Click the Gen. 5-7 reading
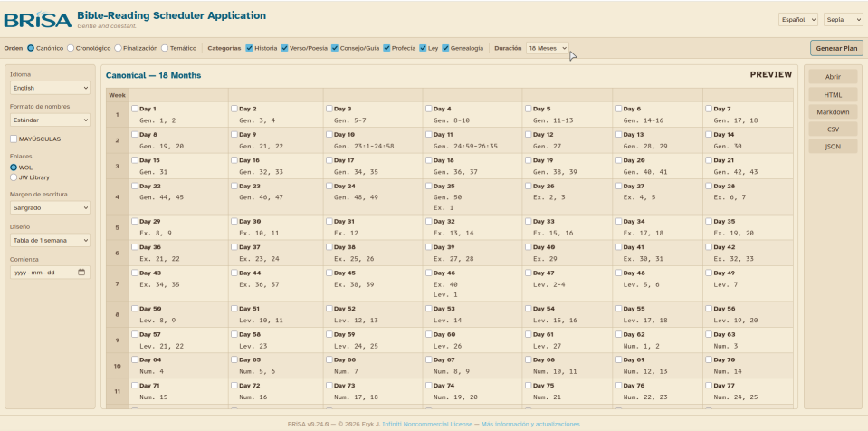 click(350, 120)
